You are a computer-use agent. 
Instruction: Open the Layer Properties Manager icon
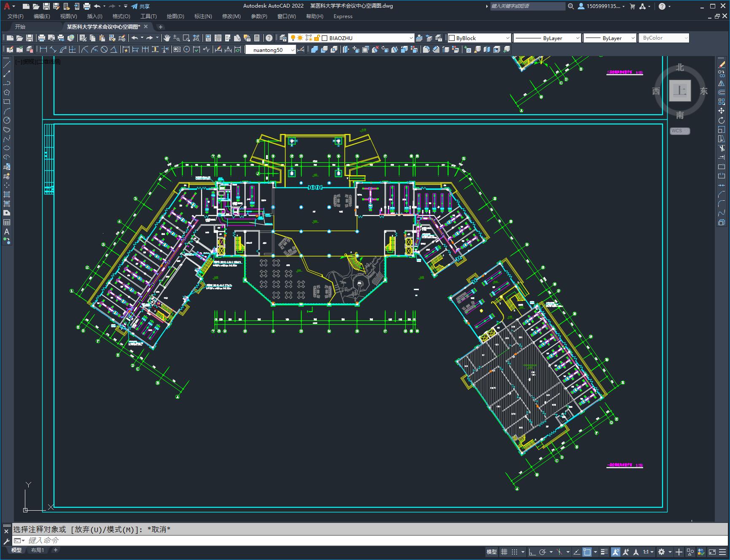click(x=283, y=38)
